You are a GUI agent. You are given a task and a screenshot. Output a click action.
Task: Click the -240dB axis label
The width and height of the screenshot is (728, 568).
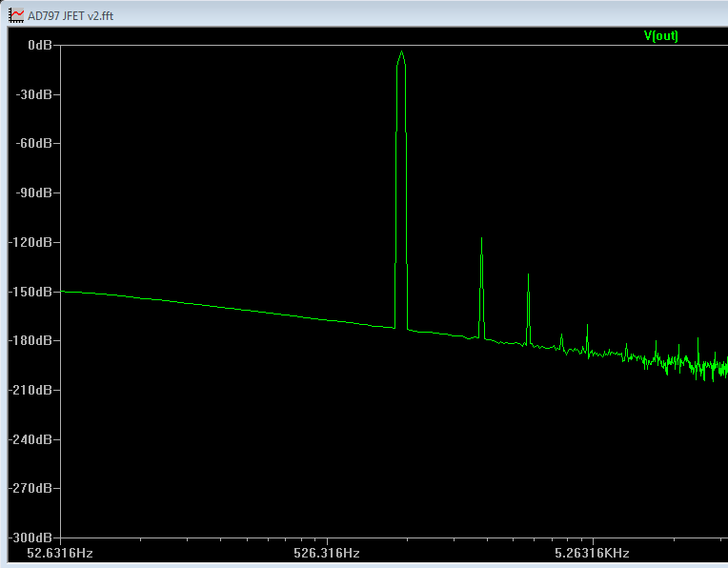click(x=30, y=439)
